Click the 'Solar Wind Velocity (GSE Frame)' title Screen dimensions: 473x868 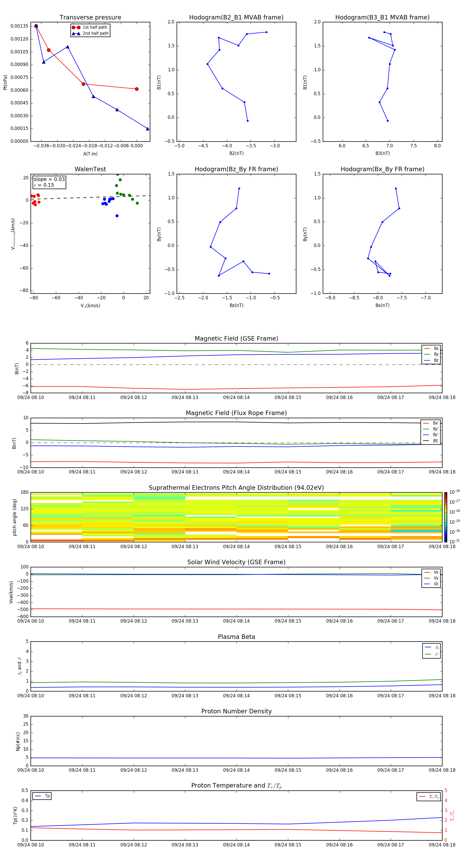[236, 562]
